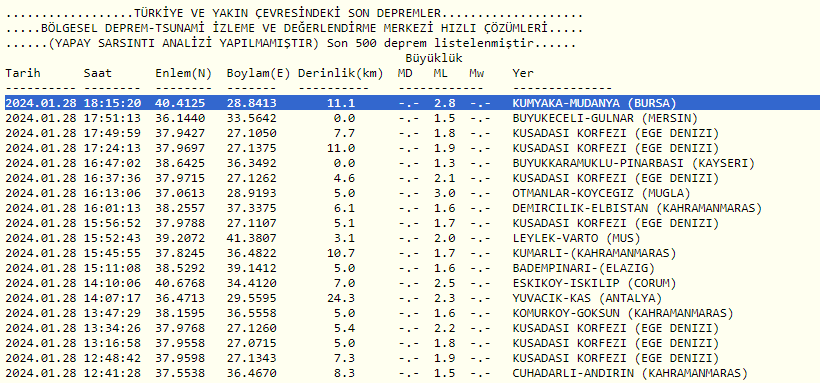This screenshot has height=383, width=820.
Task: Click the title TÜRKİYE VE YAKIN ÇEVRESİNDEKİ SON DEPREMLER
Action: 287,14
